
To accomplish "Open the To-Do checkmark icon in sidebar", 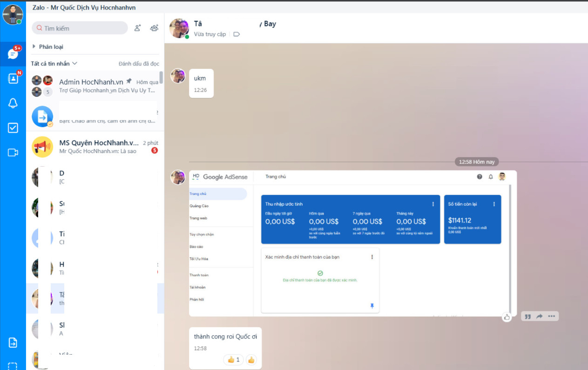I will click(13, 128).
